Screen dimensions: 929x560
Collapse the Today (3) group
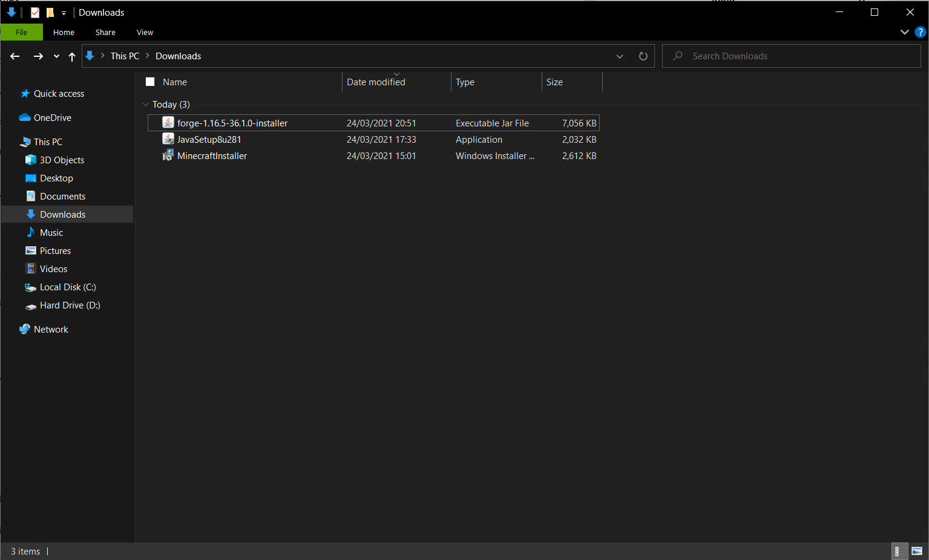pyautogui.click(x=145, y=104)
